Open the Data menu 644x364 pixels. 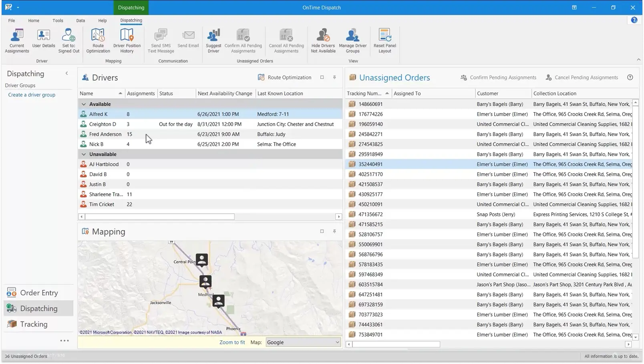tap(80, 20)
